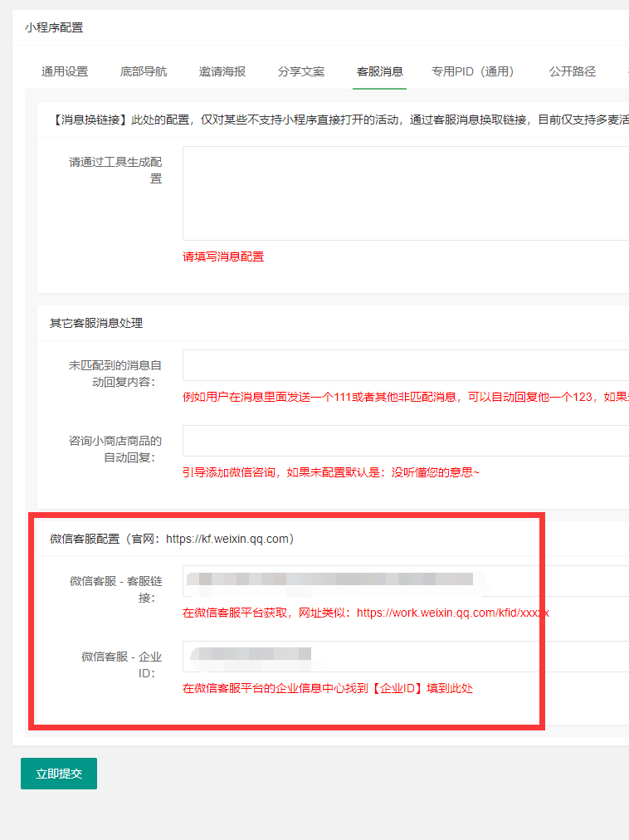Viewport: 629px width, 840px height.
Task: Click the 未匹配到的消息自动回复内容 input
Action: (x=406, y=365)
